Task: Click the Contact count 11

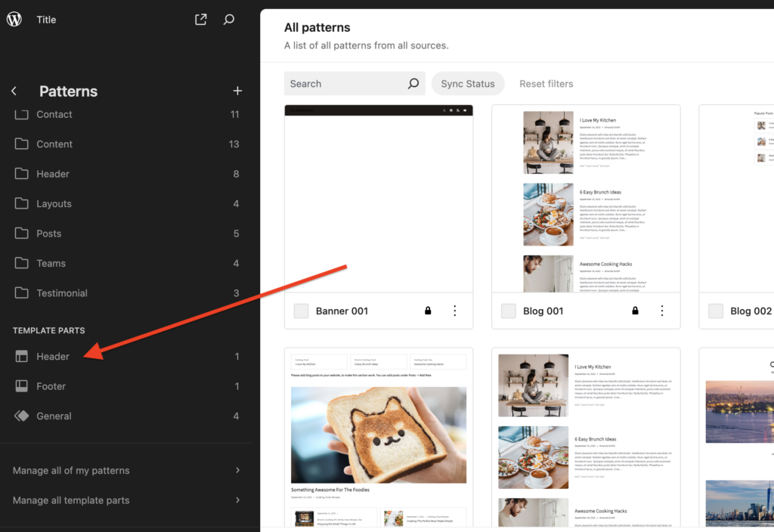Action: coord(234,115)
